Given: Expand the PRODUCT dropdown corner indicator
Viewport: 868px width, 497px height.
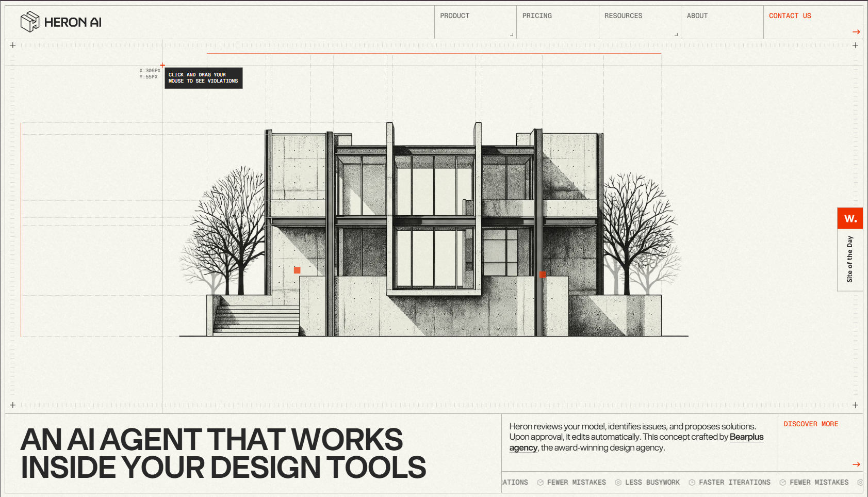Looking at the screenshot, I should pyautogui.click(x=512, y=35).
